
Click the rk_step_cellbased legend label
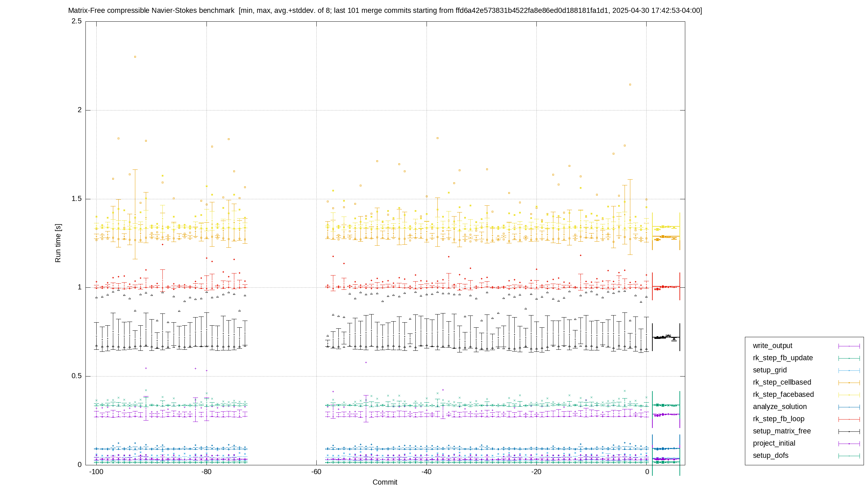[782, 382]
